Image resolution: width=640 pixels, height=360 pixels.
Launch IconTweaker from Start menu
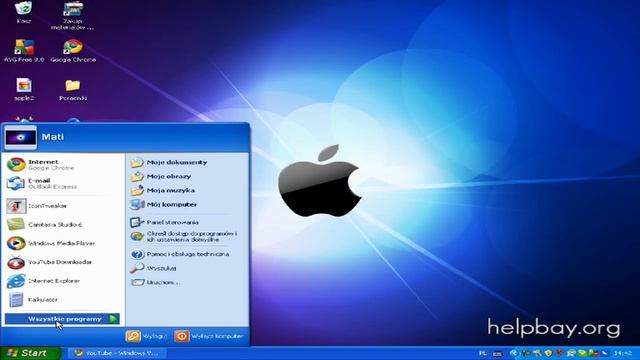point(63,206)
